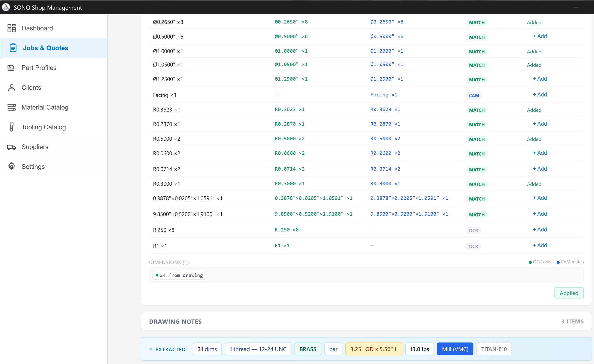Viewport: 594px width, 364px height.
Task: Click the Added status for R0.3623 ×1
Action: (x=534, y=110)
